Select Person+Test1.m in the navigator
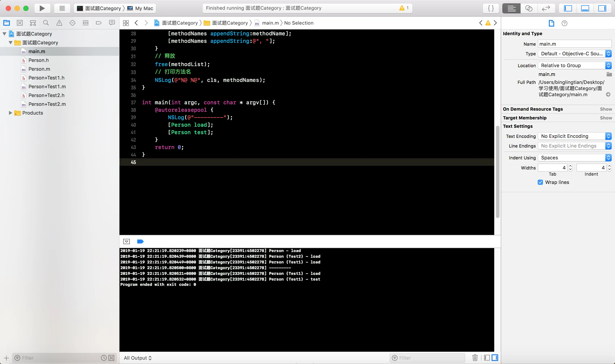This screenshot has width=615, height=364. 47,86
